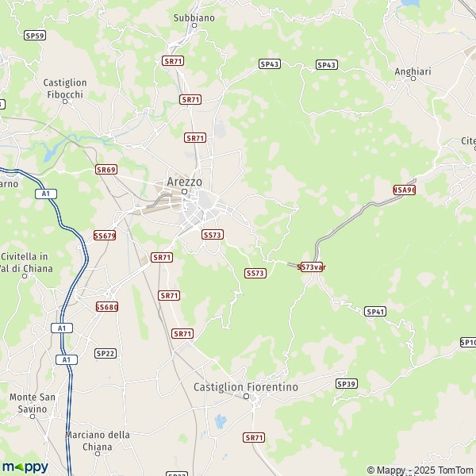Viewport: 476px width, 476px height.
Task: Select the NSA96 road badge
Action: pos(405,190)
